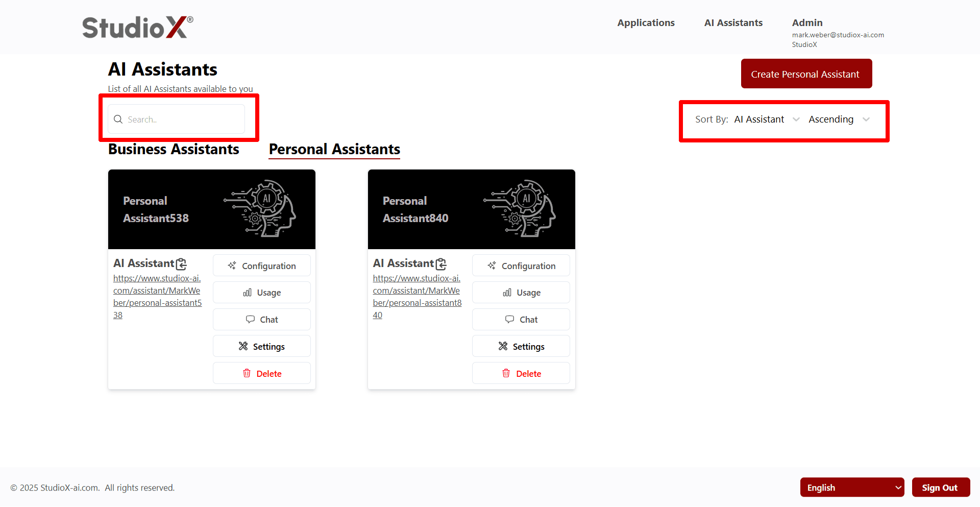Delete Personal Assistant840 via trash icon
Viewport: 980px width, 507px height.
[506, 373]
